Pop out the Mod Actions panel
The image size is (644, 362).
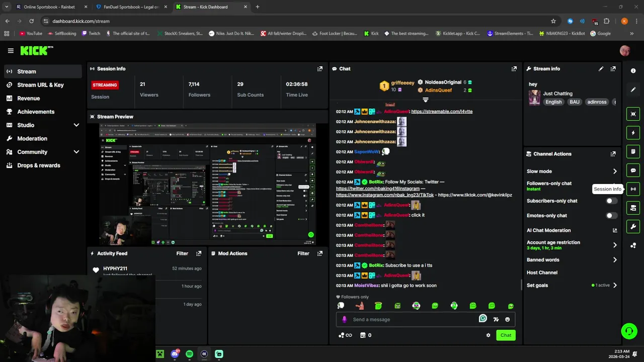click(x=319, y=253)
